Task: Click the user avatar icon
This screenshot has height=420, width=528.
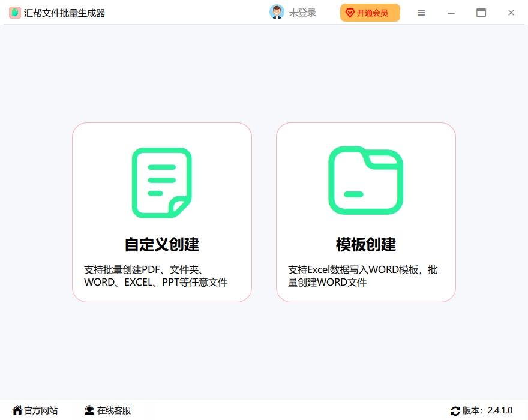Action: 277,12
